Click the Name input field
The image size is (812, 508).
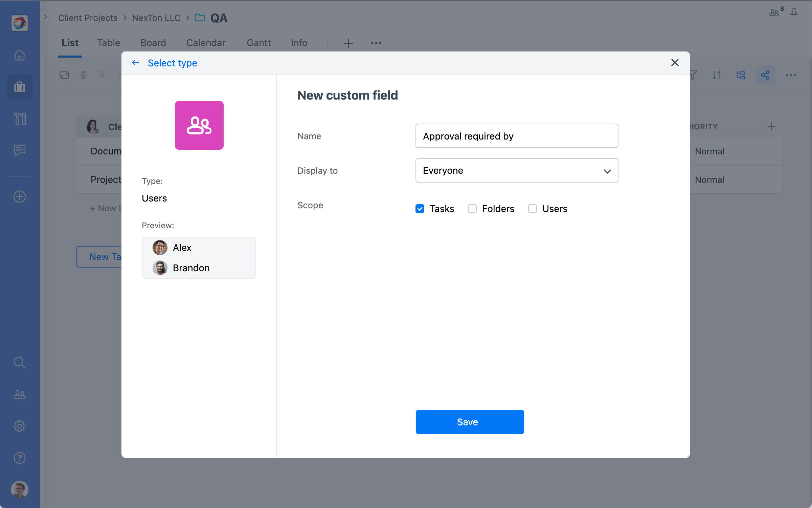click(x=517, y=136)
